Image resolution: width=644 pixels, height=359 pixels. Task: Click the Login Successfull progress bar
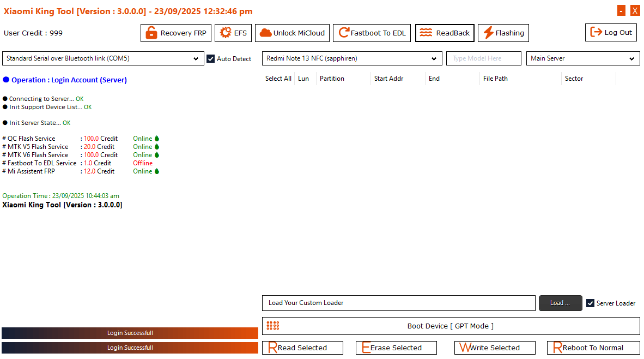pos(129,333)
